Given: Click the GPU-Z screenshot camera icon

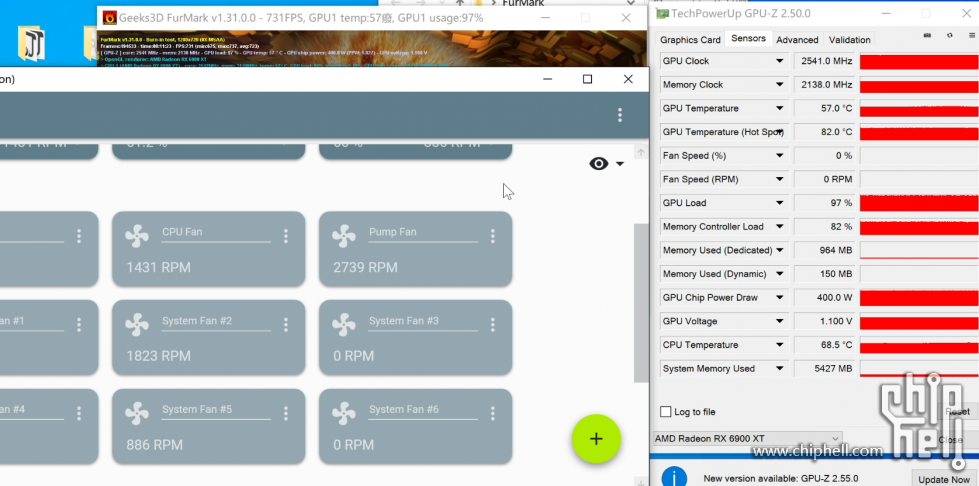Looking at the screenshot, I should point(927,36).
